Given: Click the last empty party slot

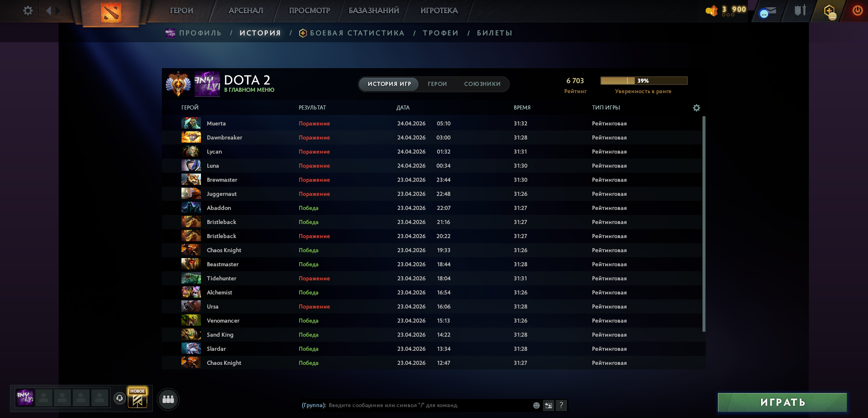Looking at the screenshot, I should 100,398.
